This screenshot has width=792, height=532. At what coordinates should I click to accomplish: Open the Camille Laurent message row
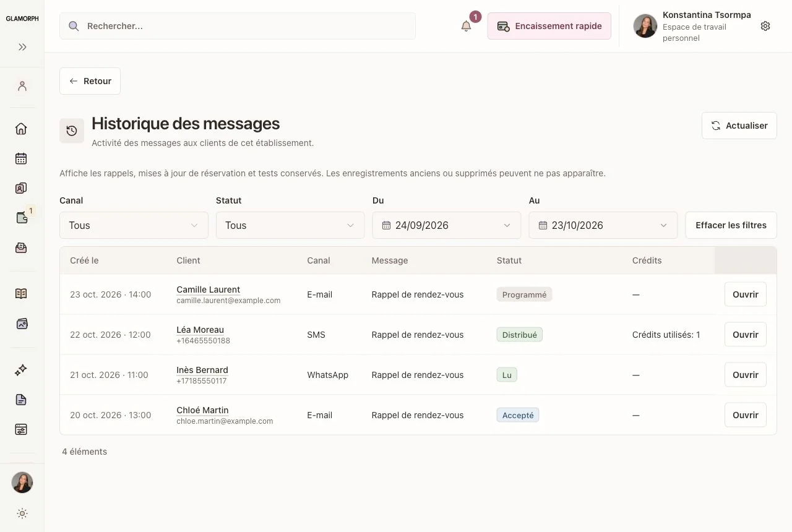pos(745,294)
